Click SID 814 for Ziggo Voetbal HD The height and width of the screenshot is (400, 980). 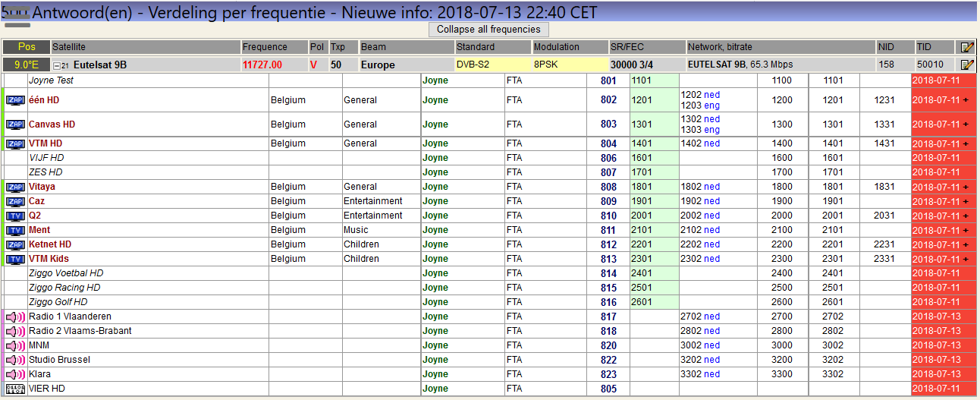coord(608,273)
